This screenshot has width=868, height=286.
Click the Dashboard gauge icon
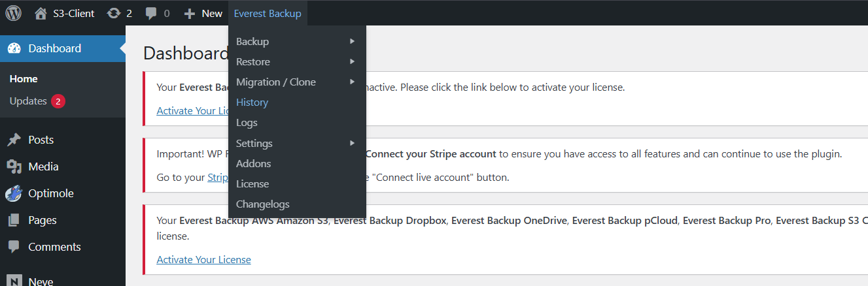click(x=14, y=48)
